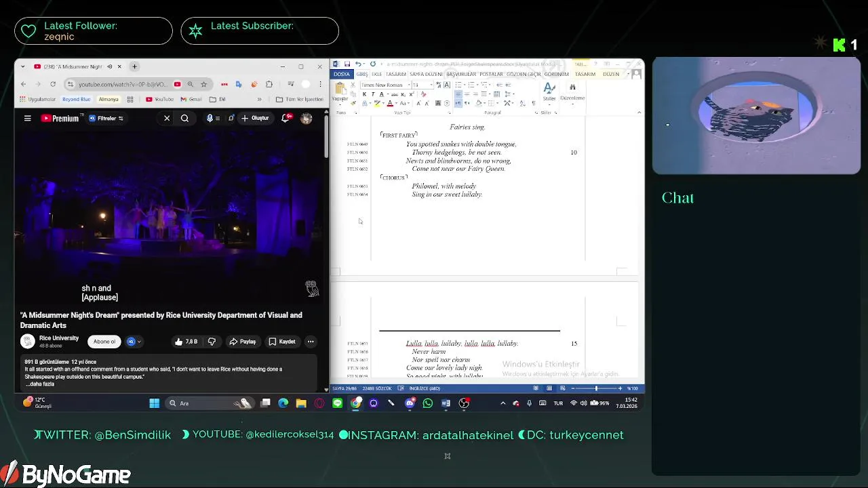Center-align the paragraph in Word
Image resolution: width=868 pixels, height=488 pixels.
[467, 94]
